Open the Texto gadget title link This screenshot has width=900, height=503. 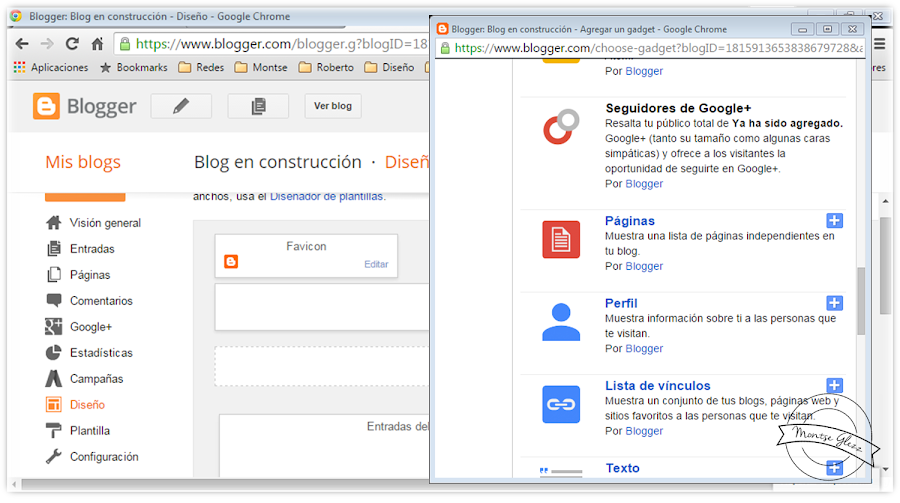pyautogui.click(x=622, y=468)
